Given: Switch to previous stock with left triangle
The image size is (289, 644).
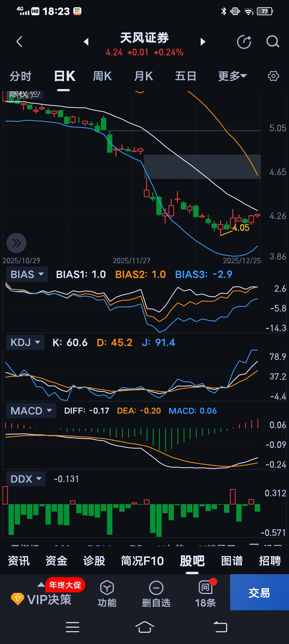Looking at the screenshot, I should [86, 42].
